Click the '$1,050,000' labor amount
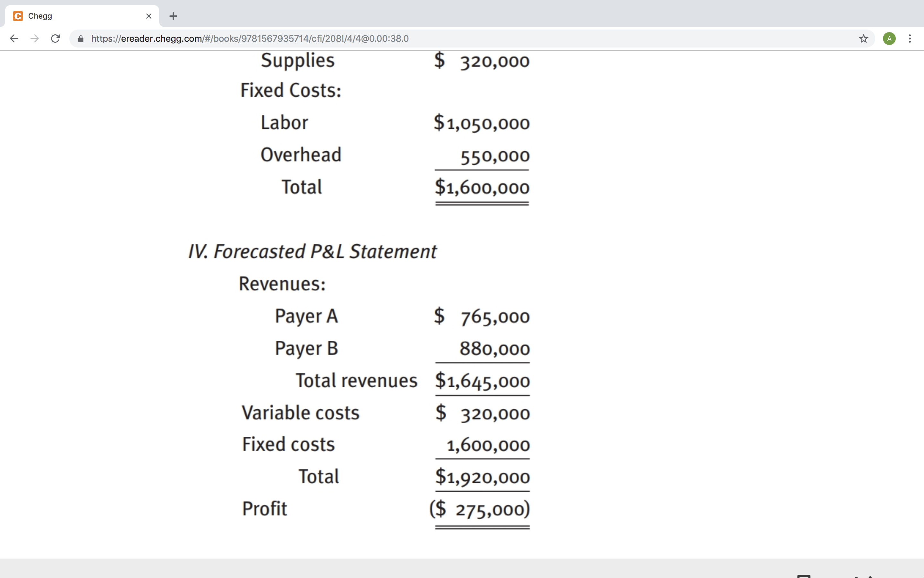 pos(482,123)
